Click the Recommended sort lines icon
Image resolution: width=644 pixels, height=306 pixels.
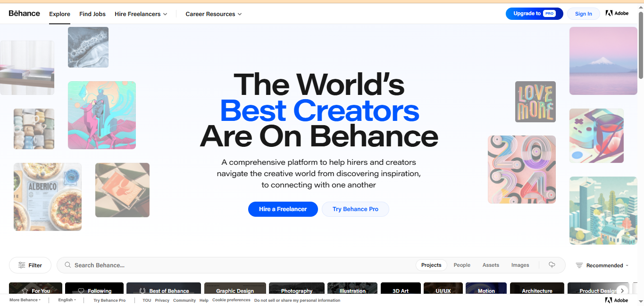579,265
